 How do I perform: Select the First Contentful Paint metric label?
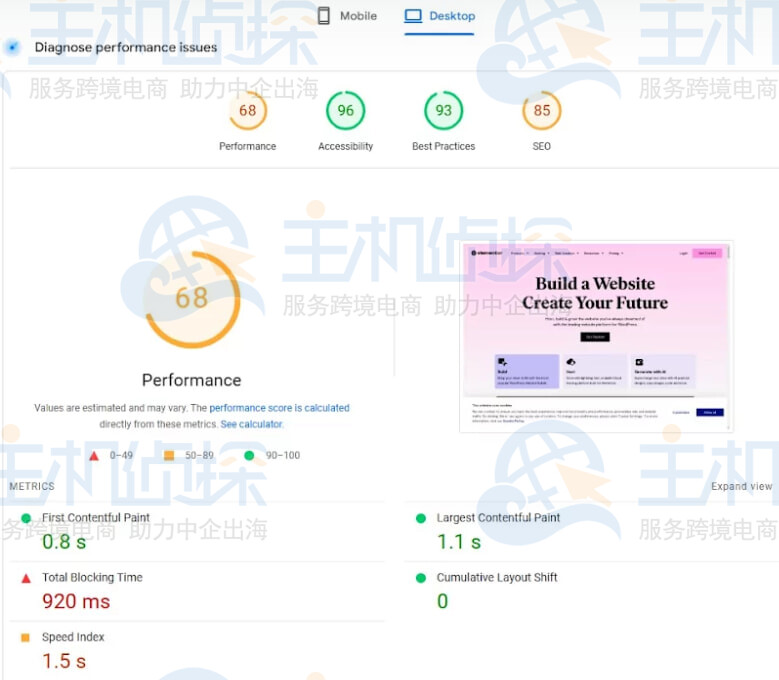click(95, 518)
